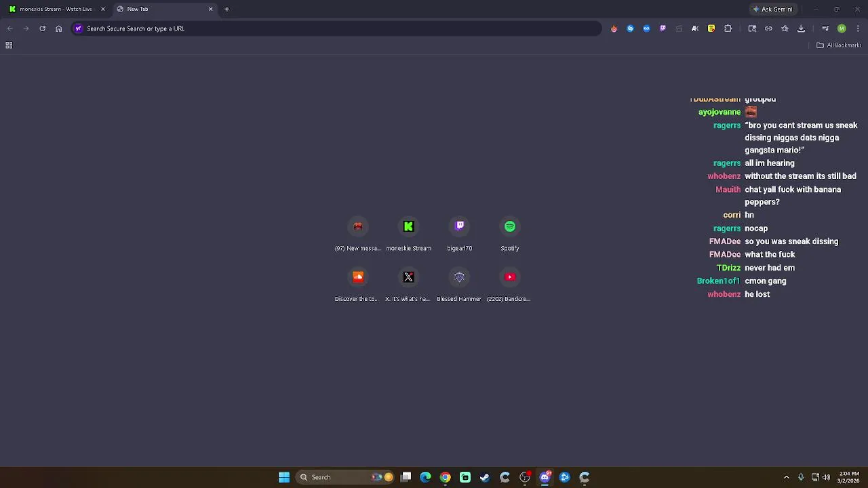Screen dimensions: 868x488
Task: Open the X shortcut tile
Action: (x=408, y=285)
